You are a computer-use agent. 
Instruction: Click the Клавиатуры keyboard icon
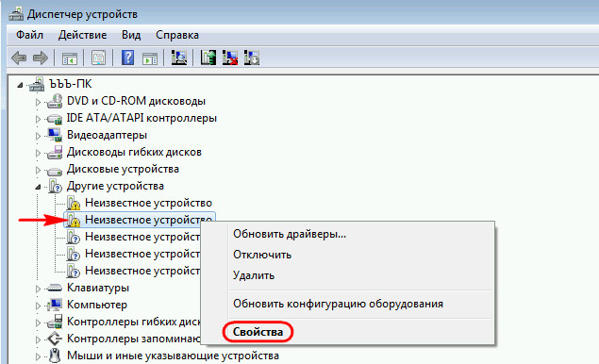[x=55, y=288]
